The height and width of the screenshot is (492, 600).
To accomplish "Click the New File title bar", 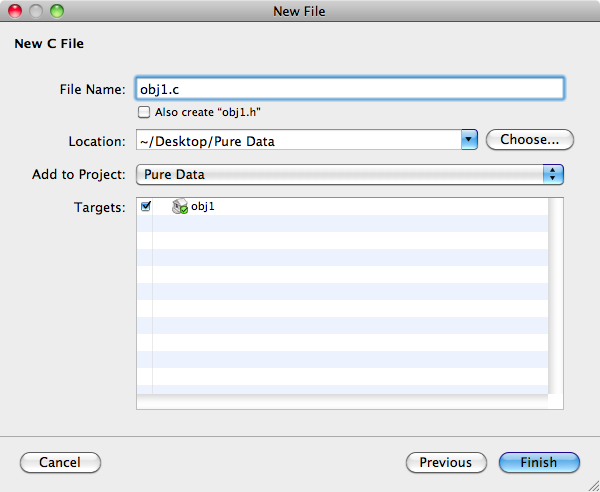I will pyautogui.click(x=300, y=11).
